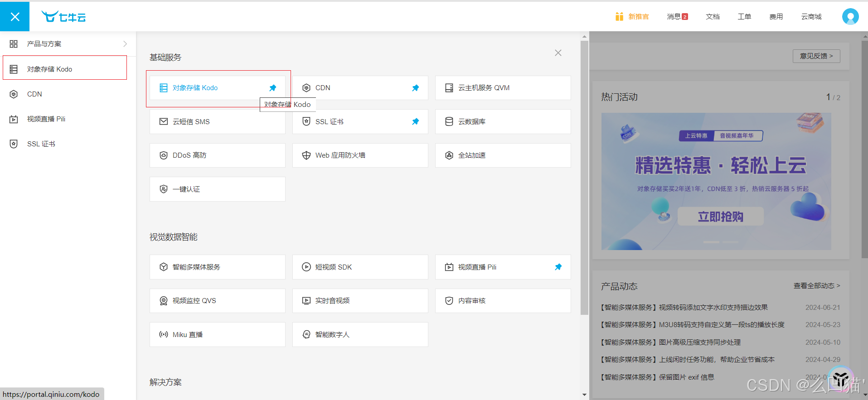Image resolution: width=868 pixels, height=400 pixels.
Task: Click the 云主机服务 QVM icon
Action: [x=449, y=88]
